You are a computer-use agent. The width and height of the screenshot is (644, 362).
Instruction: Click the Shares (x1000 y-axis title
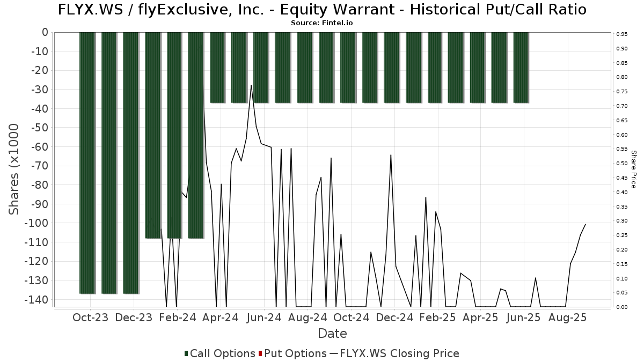point(14,169)
